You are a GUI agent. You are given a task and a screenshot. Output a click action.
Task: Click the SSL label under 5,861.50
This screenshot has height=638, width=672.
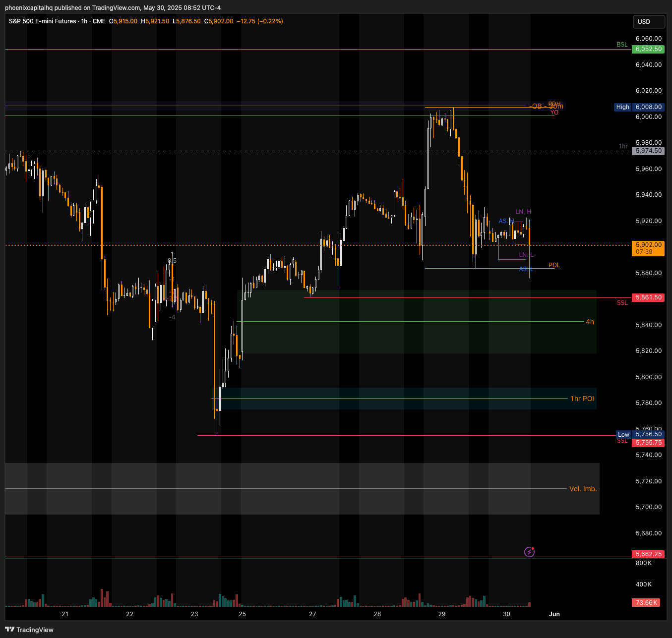click(622, 303)
